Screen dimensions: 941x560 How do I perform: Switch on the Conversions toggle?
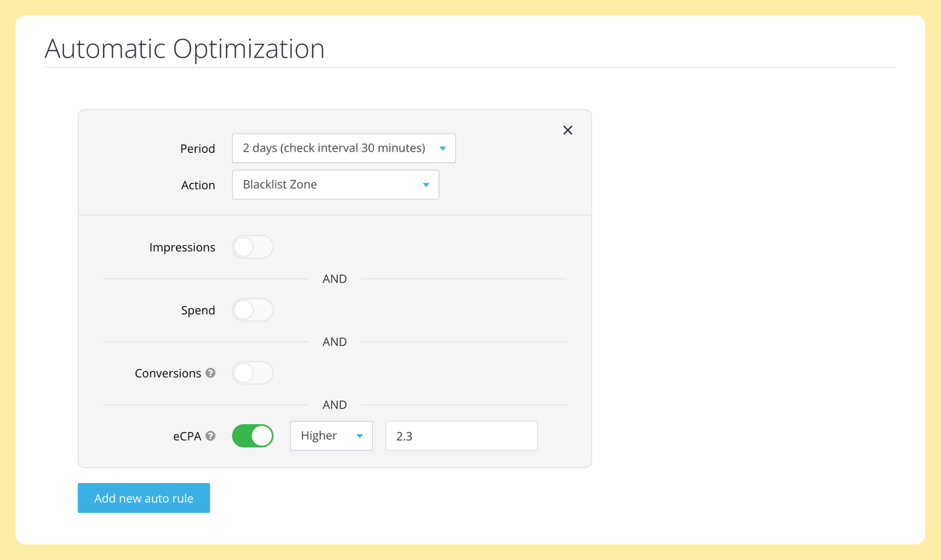253,373
